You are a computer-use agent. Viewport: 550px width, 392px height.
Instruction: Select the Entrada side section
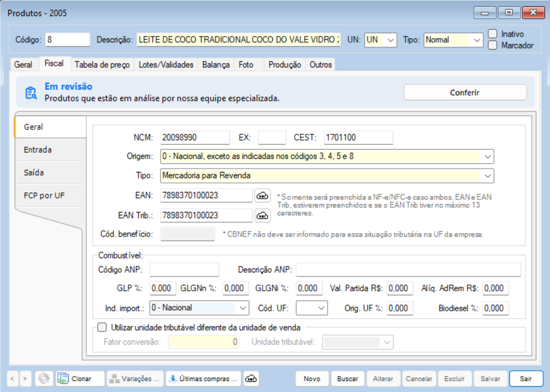pos(49,150)
